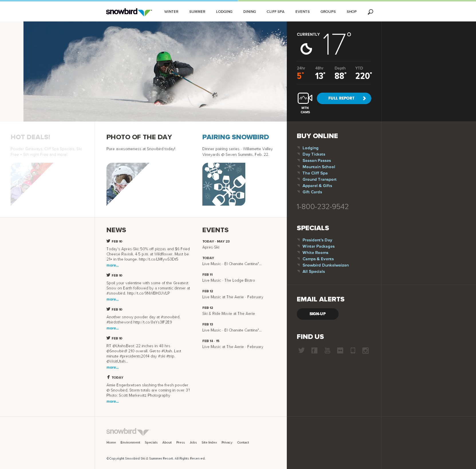This screenshot has width=476, height=469.
Task: Open the mobile phone icon under Find Us
Action: click(x=353, y=350)
